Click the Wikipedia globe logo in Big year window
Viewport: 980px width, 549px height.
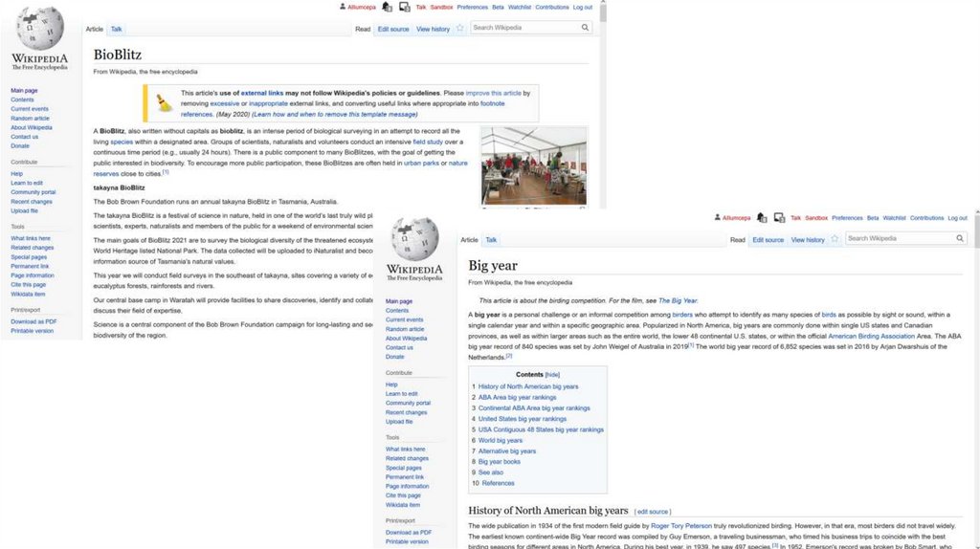[414, 238]
